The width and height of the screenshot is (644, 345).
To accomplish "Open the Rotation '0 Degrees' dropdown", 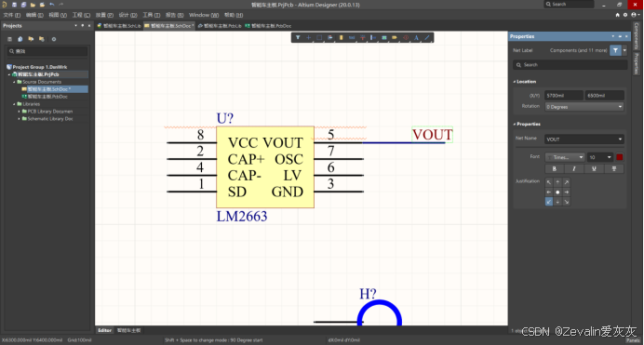I will (584, 107).
